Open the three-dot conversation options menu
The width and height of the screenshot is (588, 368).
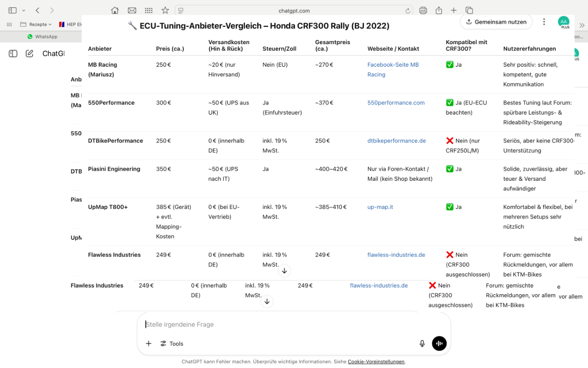pyautogui.click(x=544, y=22)
